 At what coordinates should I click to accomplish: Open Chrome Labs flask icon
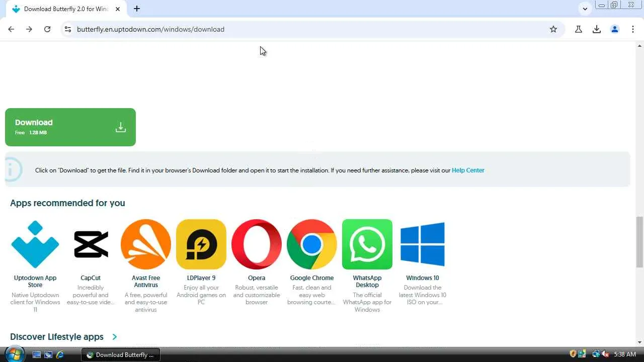[x=579, y=29]
